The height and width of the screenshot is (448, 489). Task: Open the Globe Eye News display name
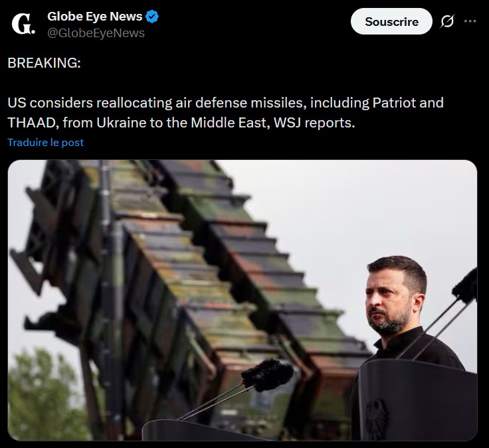(94, 17)
